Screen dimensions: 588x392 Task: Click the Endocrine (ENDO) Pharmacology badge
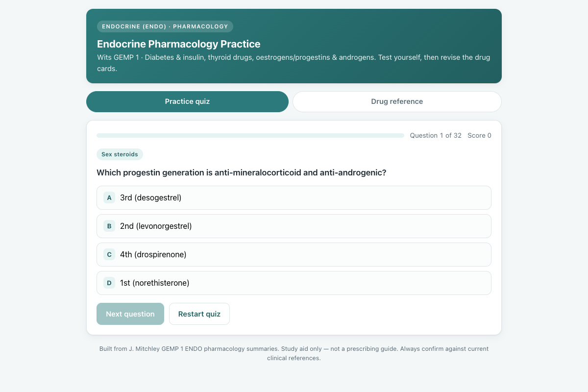point(165,26)
